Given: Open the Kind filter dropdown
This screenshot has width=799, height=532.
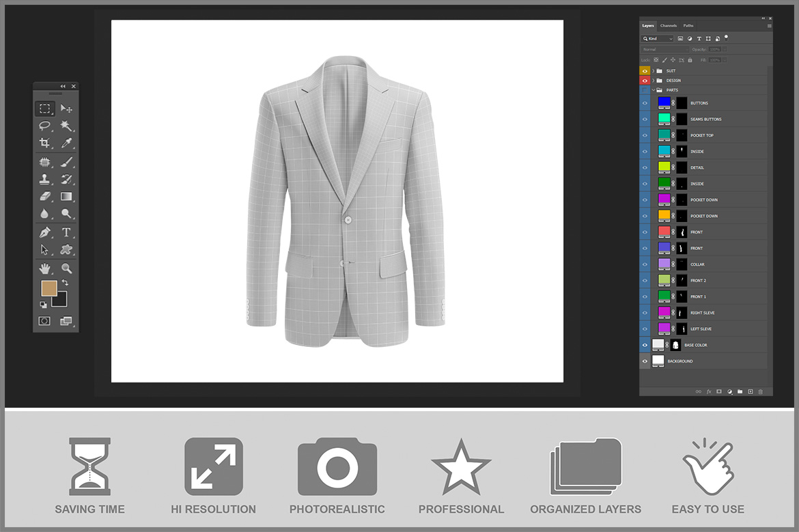Looking at the screenshot, I should coord(658,39).
